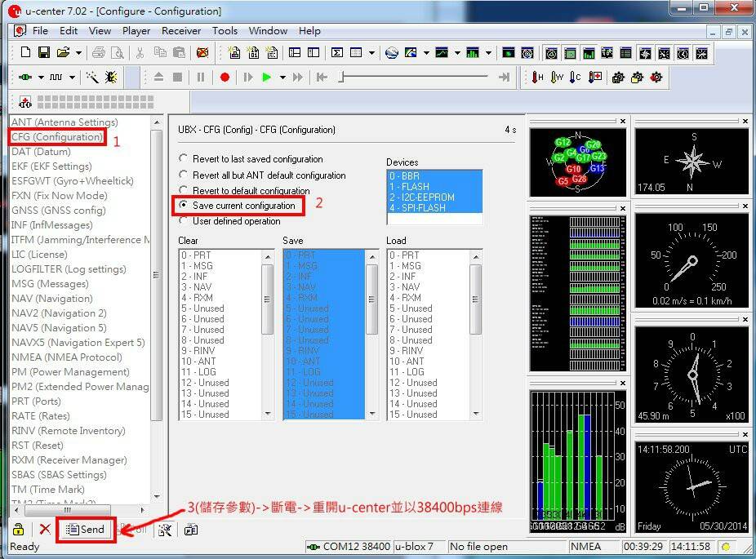
Task: Click the red record button in player toolbar
Action: click(x=225, y=78)
